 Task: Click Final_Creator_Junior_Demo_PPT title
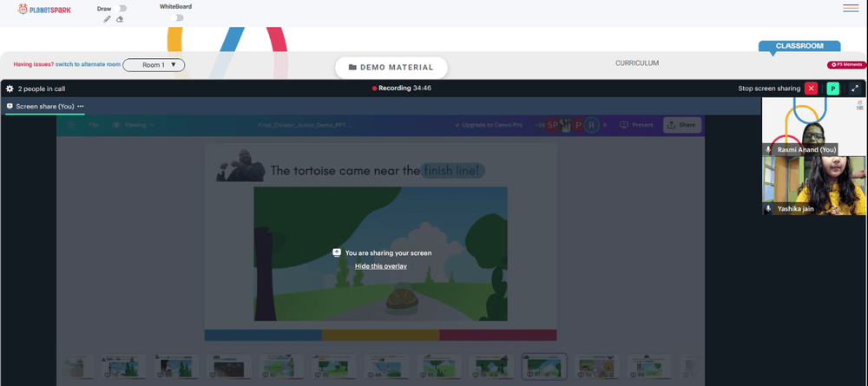click(305, 125)
